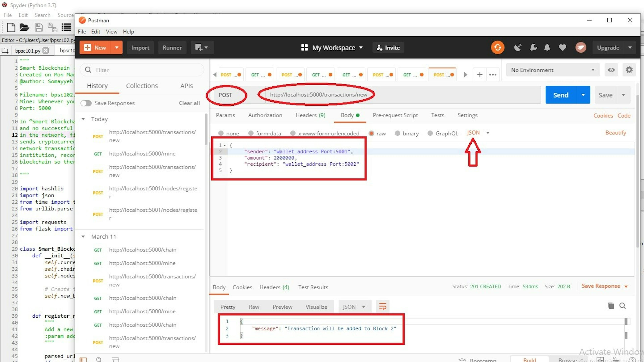Click Clear all in History
Screen dimensions: 644x362
pos(189,103)
